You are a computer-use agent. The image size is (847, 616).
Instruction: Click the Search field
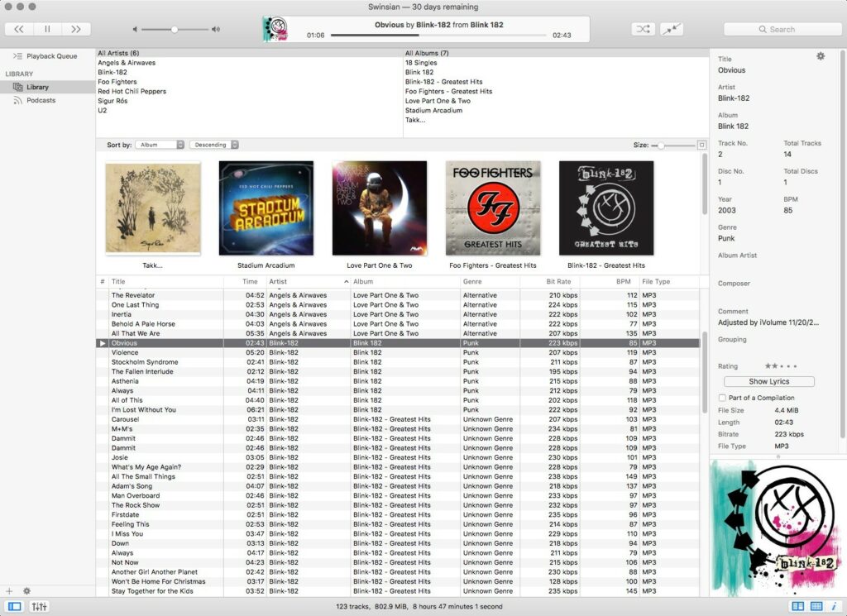(782, 29)
